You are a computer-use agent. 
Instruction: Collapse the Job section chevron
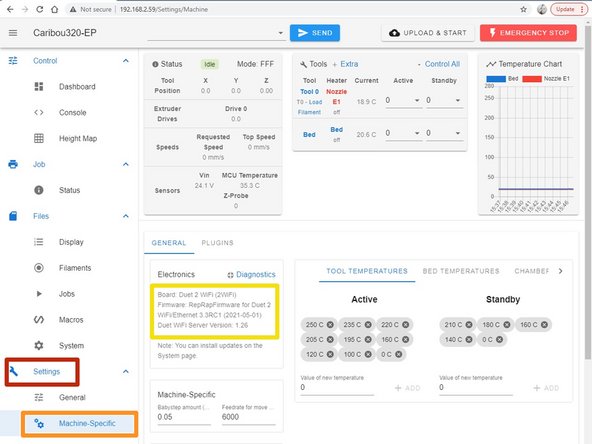(126, 164)
